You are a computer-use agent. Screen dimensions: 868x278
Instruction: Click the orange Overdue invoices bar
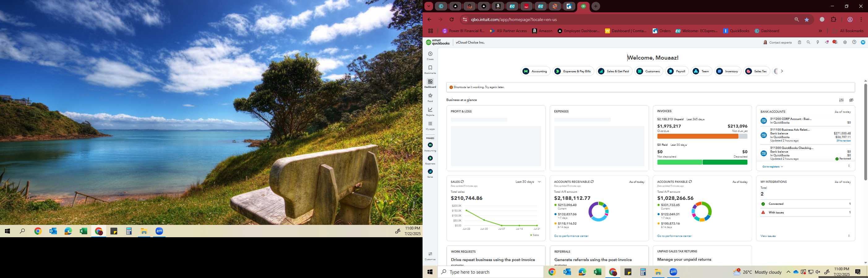(x=698, y=136)
